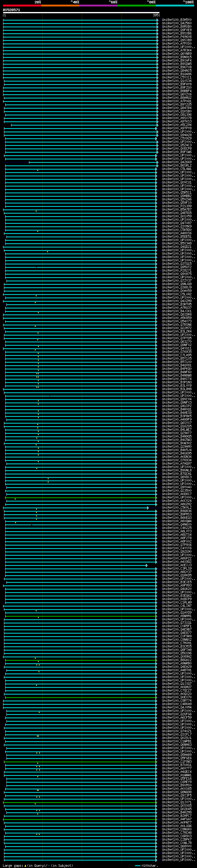This screenshot has width=197, height=868.
Task: Open hit UniRef100_C1WPB1
Action: click(177, 741)
